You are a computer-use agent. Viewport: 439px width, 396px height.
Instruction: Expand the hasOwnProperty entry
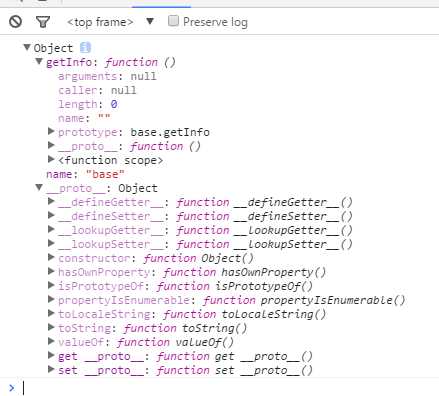tap(51, 271)
